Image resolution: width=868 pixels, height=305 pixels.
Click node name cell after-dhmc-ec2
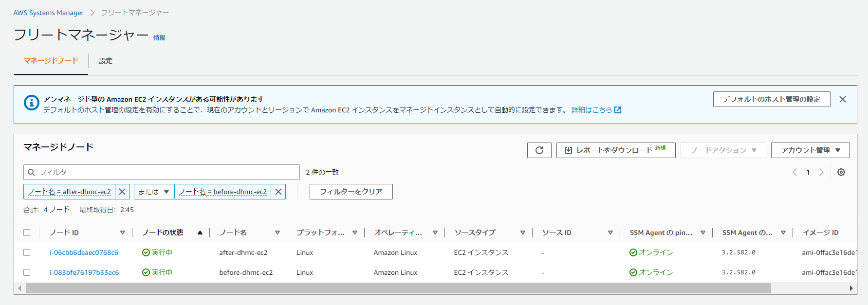pos(243,252)
